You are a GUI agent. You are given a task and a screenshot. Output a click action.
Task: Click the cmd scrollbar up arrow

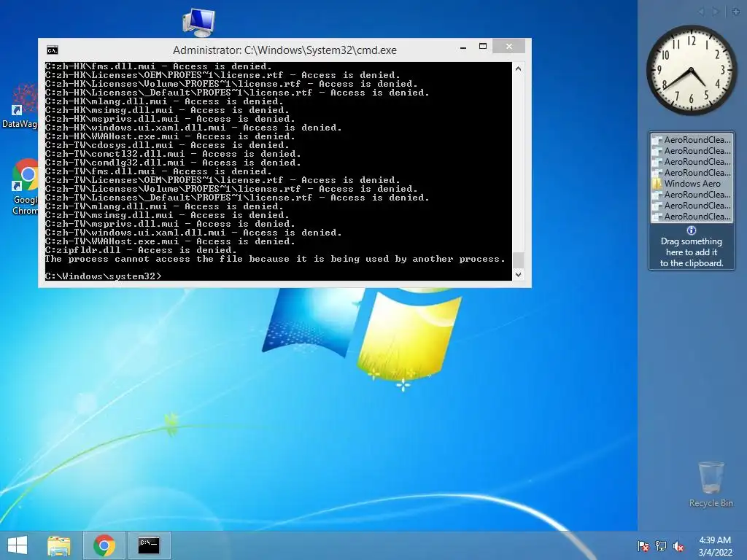coord(519,69)
